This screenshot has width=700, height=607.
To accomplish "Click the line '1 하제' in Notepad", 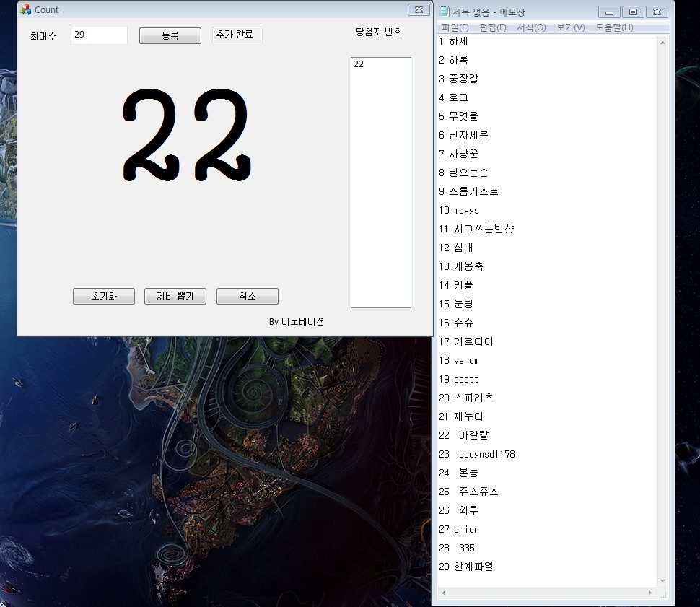I will 453,41.
